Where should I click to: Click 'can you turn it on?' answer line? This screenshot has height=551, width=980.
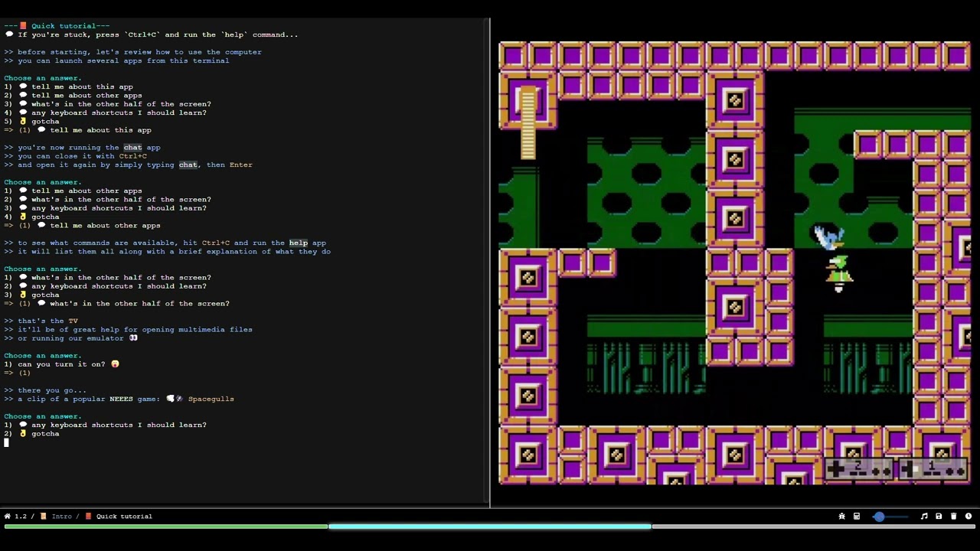(61, 364)
